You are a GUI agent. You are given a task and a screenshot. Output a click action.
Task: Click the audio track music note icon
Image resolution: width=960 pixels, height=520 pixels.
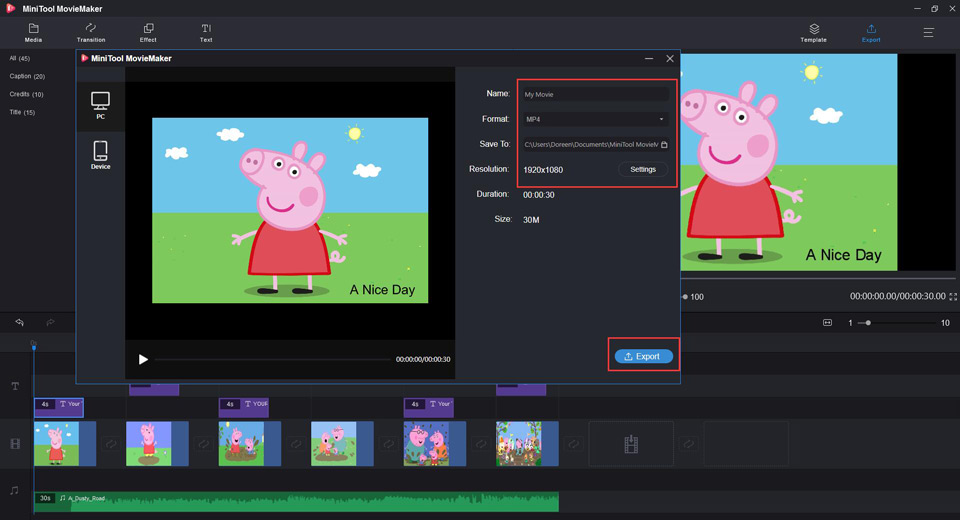point(14,491)
